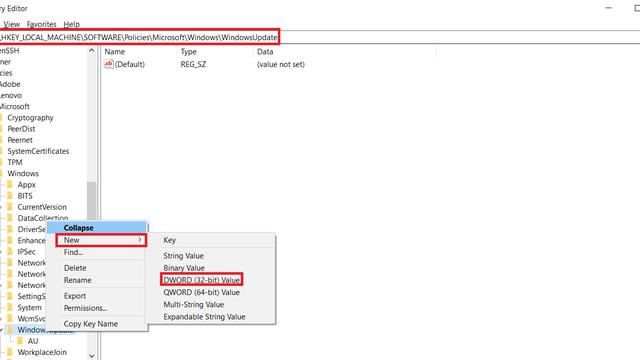The height and width of the screenshot is (360, 640).
Task: Open the View menu
Action: tap(11, 24)
